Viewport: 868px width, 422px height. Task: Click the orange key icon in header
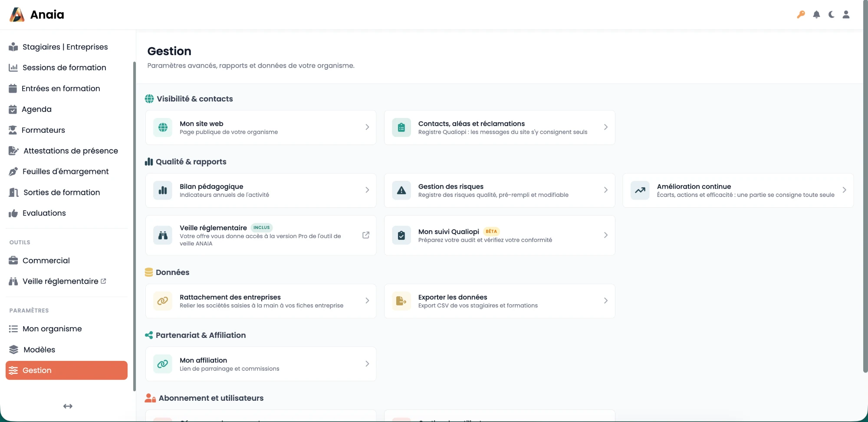pos(801,14)
